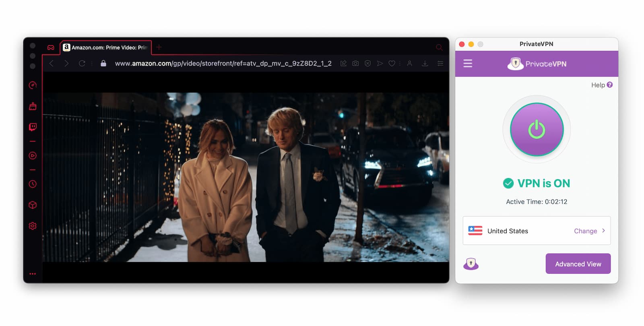Open GX Control speedometer in the sidebar
Screen dimensions: 644x326
pos(33,85)
